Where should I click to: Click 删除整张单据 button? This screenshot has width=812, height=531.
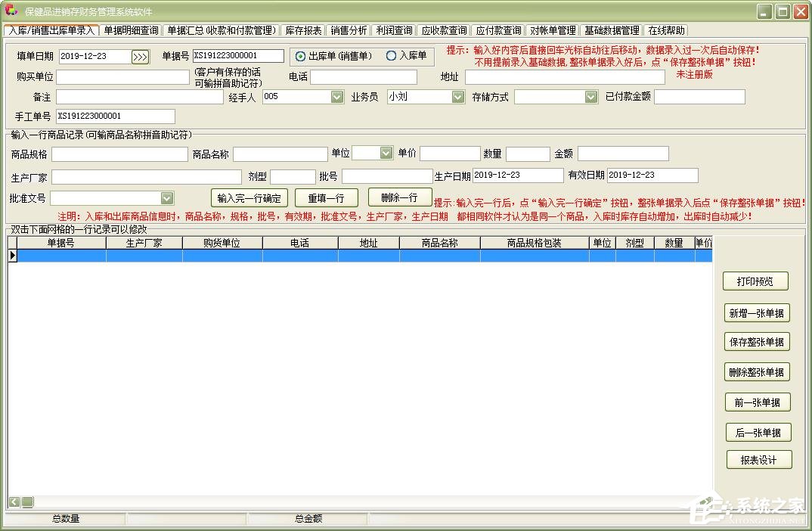tap(757, 372)
